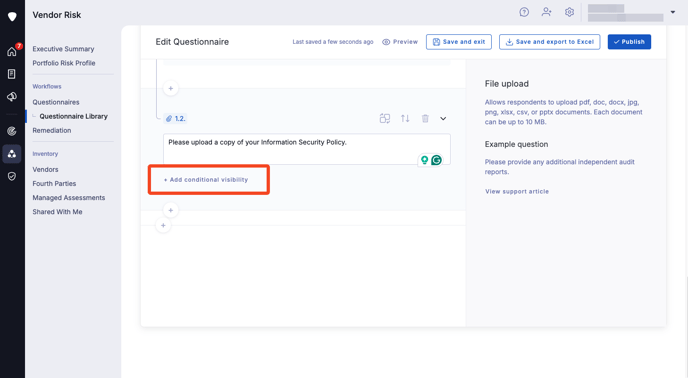Click the green lightbulb suggestion icon
Image resolution: width=688 pixels, height=378 pixels.
click(x=424, y=160)
